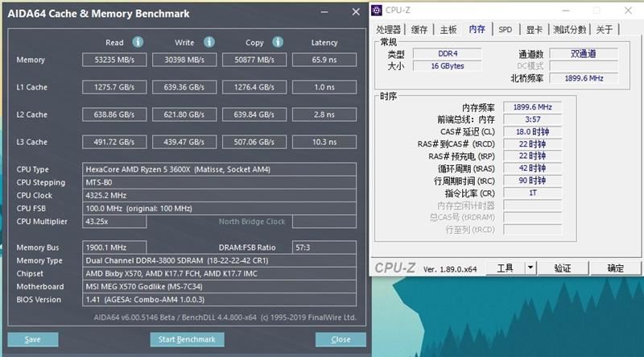The height and width of the screenshot is (357, 644).
Task: Switch to the 主板 tab in CPU-Z
Action: (448, 30)
